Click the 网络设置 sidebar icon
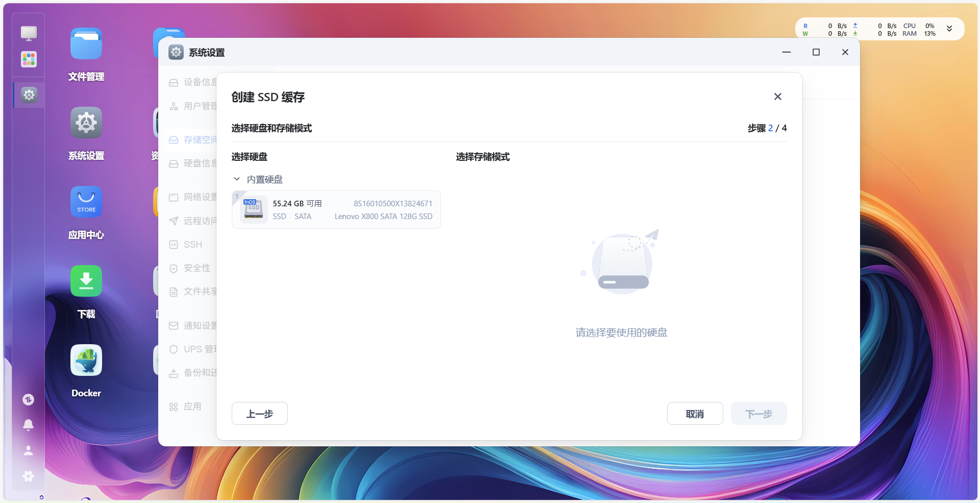The image size is (980, 503). [x=174, y=197]
